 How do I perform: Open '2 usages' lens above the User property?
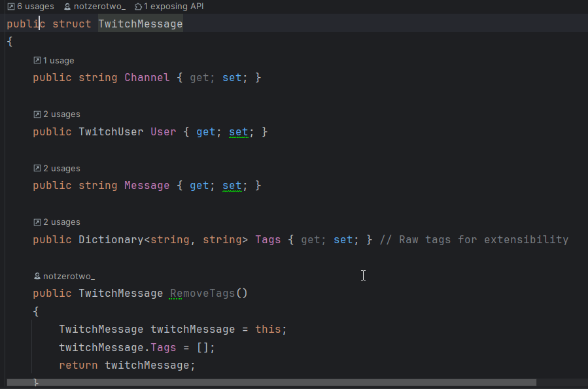click(x=61, y=114)
